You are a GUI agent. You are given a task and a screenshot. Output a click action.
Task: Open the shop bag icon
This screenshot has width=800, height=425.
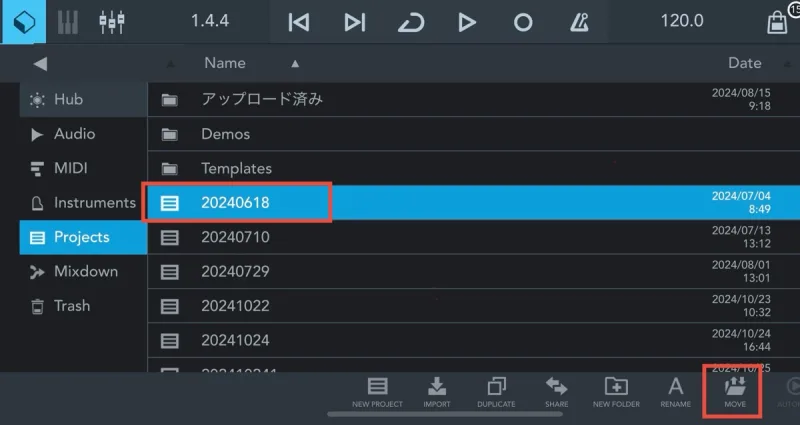(778, 22)
